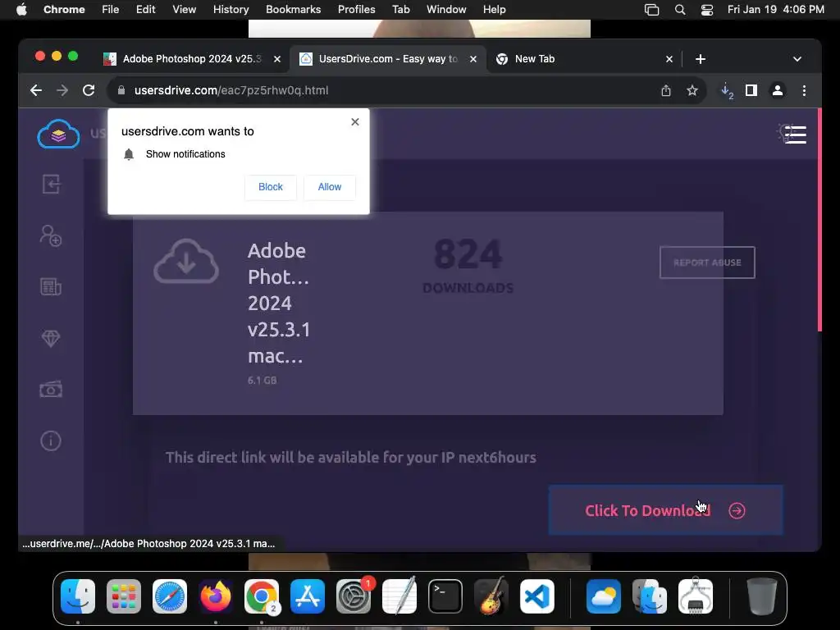The width and height of the screenshot is (840, 630).
Task: Close the New Tab tab
Action: tap(669, 59)
